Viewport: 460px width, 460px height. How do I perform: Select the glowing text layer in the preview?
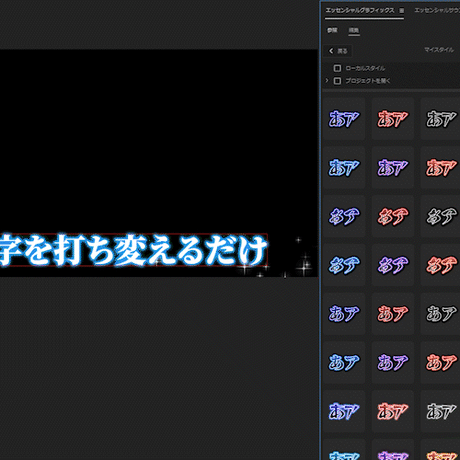point(133,250)
